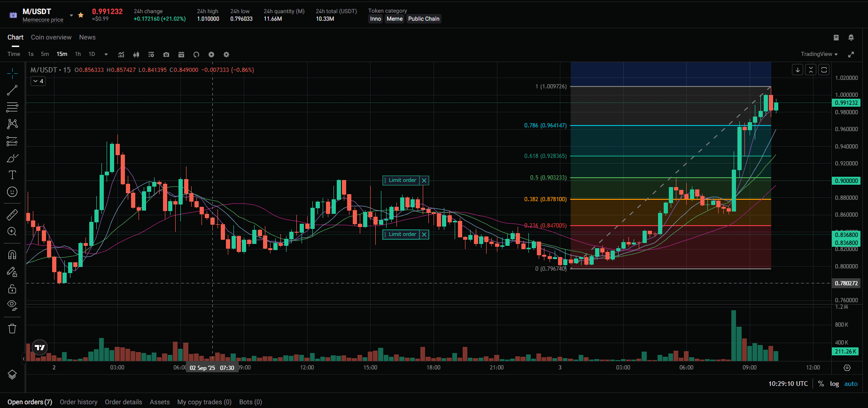Select the trend line drawing tool
Screen dimensions: 868x408
(12, 90)
